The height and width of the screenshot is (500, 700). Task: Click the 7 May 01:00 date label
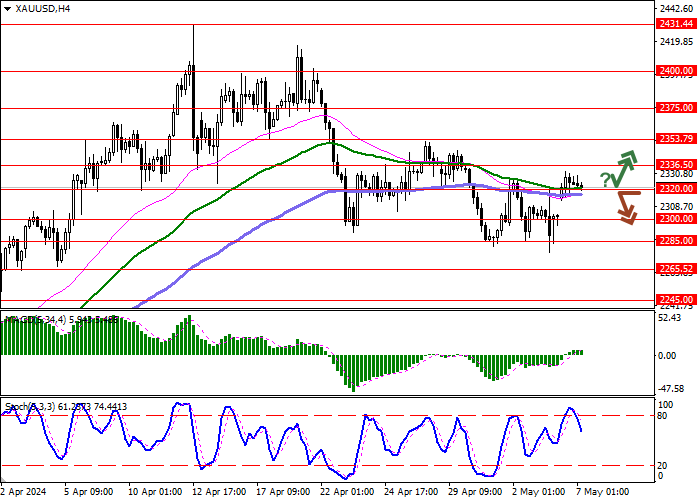[x=603, y=492]
